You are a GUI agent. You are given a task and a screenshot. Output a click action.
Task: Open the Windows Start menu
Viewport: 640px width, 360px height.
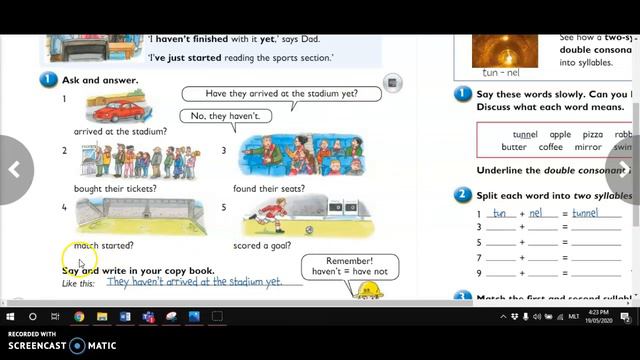coord(10,317)
